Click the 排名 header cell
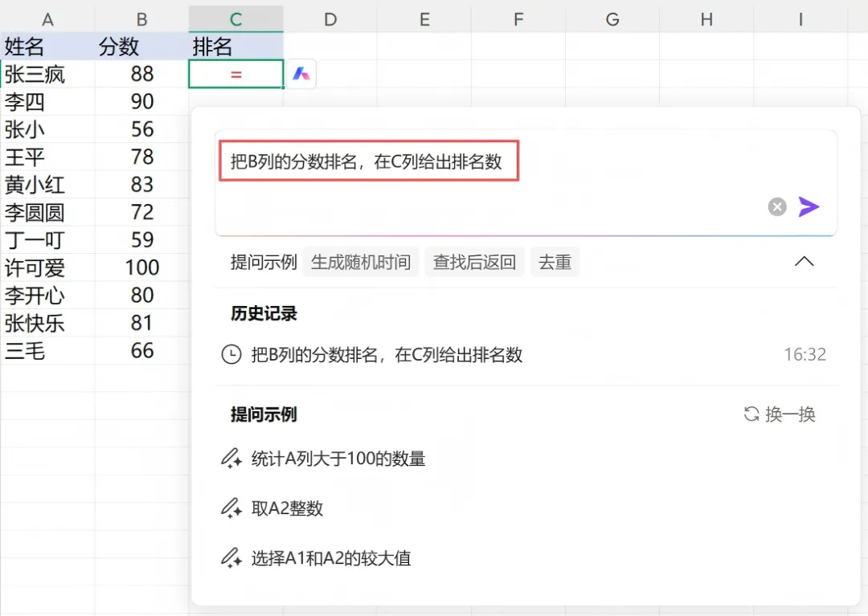The width and height of the screenshot is (868, 616). (x=235, y=47)
